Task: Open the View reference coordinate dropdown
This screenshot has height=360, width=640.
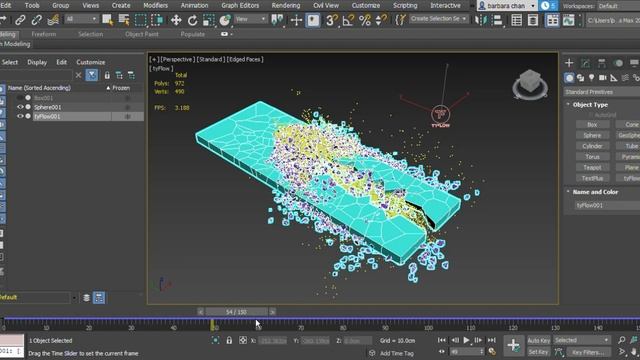Action: [251, 19]
